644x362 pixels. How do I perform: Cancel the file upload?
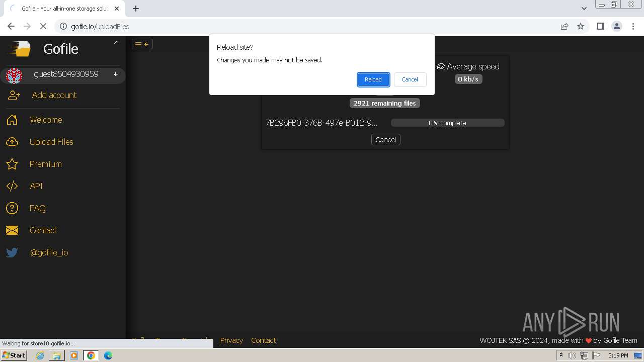coord(385,140)
